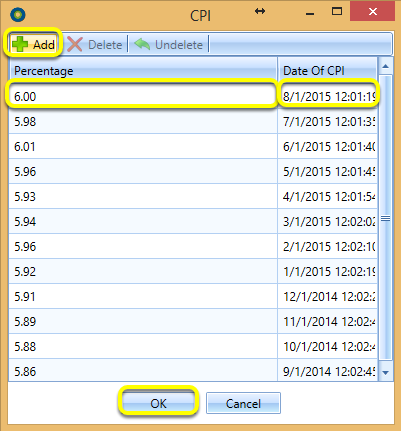Click the Percentage column header

(143, 71)
